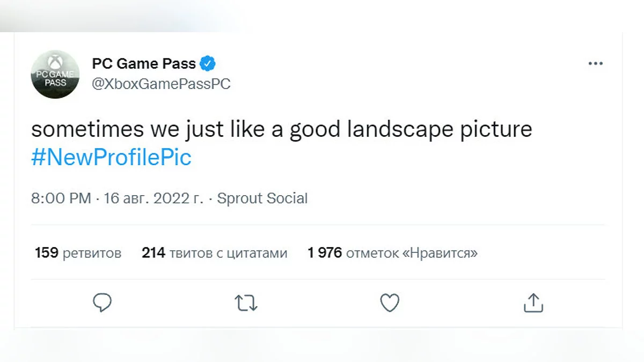Open the отметок «Нравится» label
Screen dimensions: 644x362
click(x=412, y=253)
